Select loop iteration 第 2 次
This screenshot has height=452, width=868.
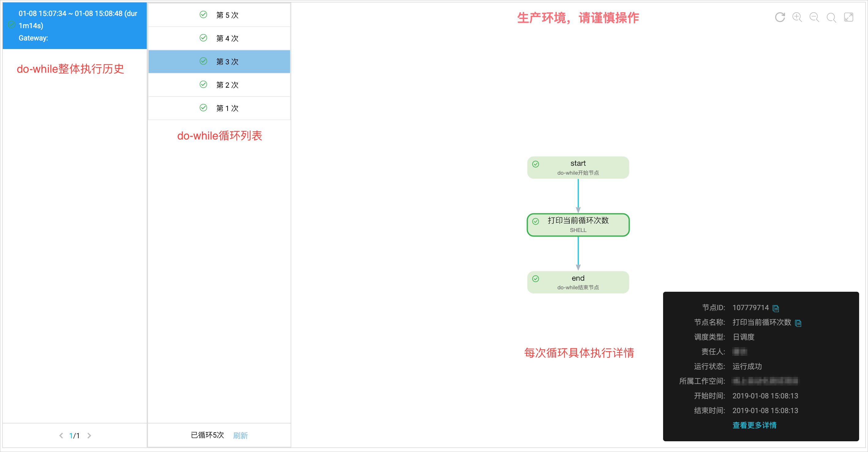click(219, 85)
